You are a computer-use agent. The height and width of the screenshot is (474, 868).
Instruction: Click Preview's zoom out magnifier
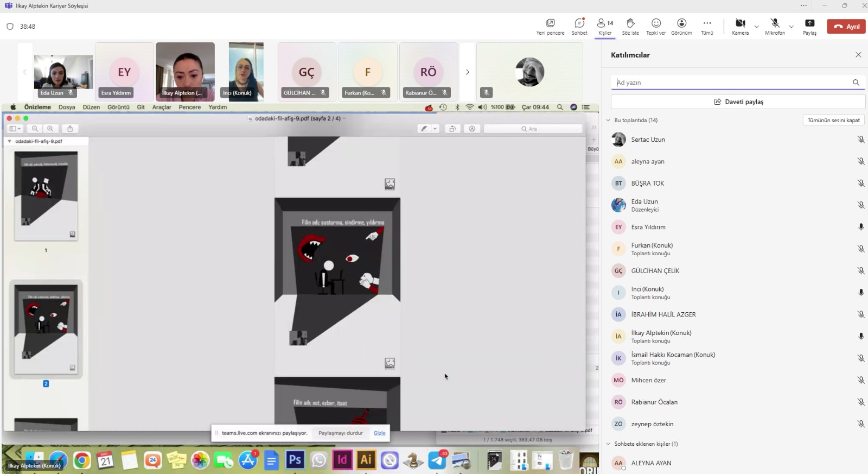pos(35,129)
